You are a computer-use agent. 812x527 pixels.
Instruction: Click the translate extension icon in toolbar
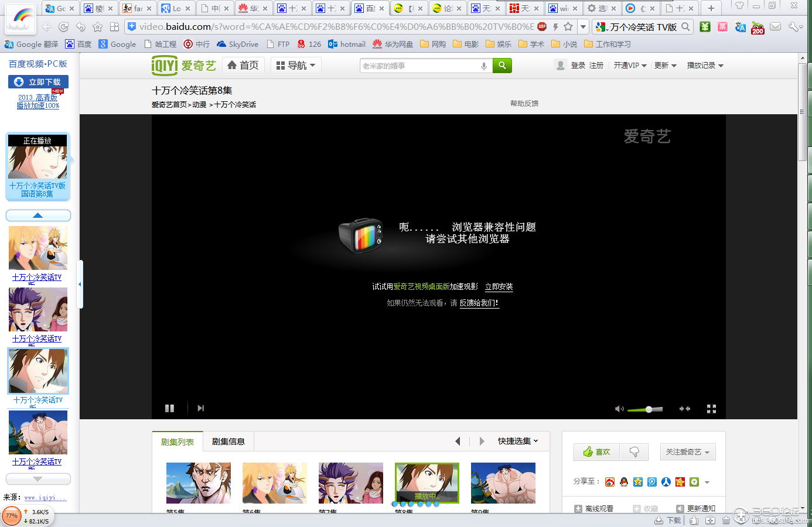(741, 26)
